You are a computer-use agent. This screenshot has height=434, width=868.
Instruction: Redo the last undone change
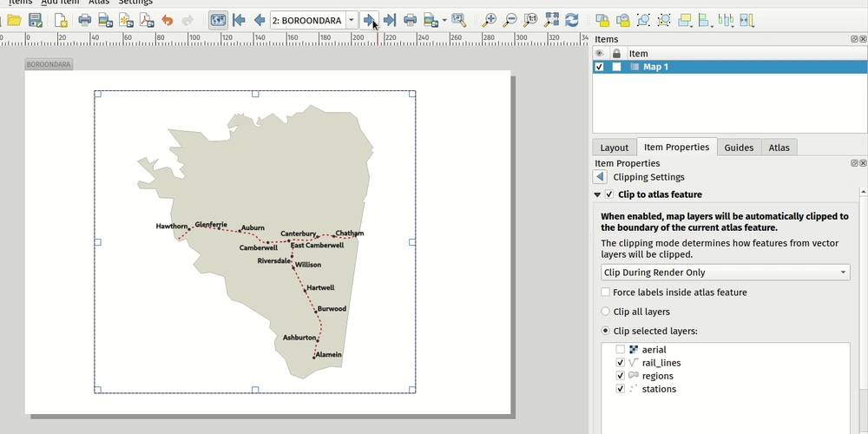click(x=187, y=21)
